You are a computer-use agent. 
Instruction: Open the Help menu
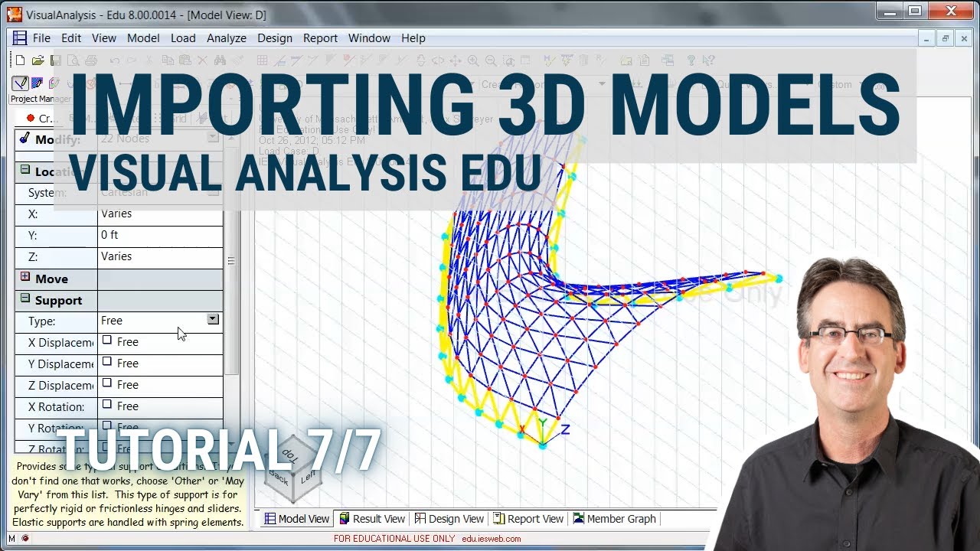[x=413, y=38]
